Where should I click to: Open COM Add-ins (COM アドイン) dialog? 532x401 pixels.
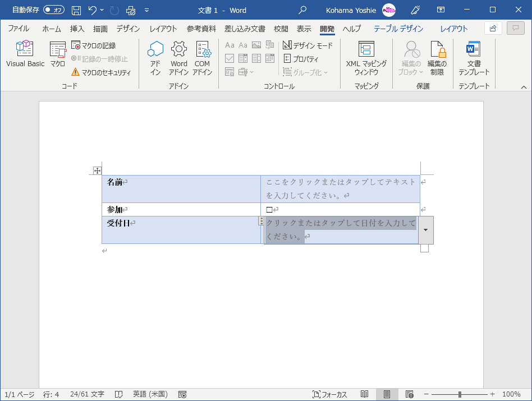coord(203,58)
